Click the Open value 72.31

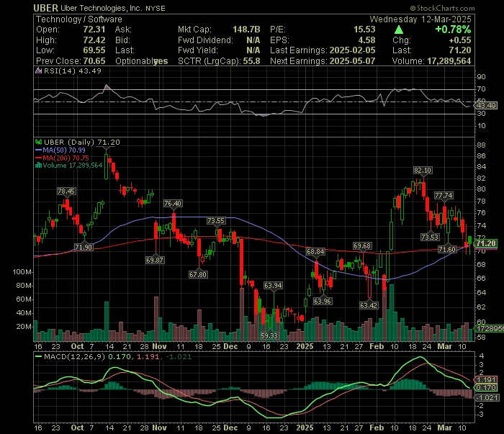tap(94, 30)
